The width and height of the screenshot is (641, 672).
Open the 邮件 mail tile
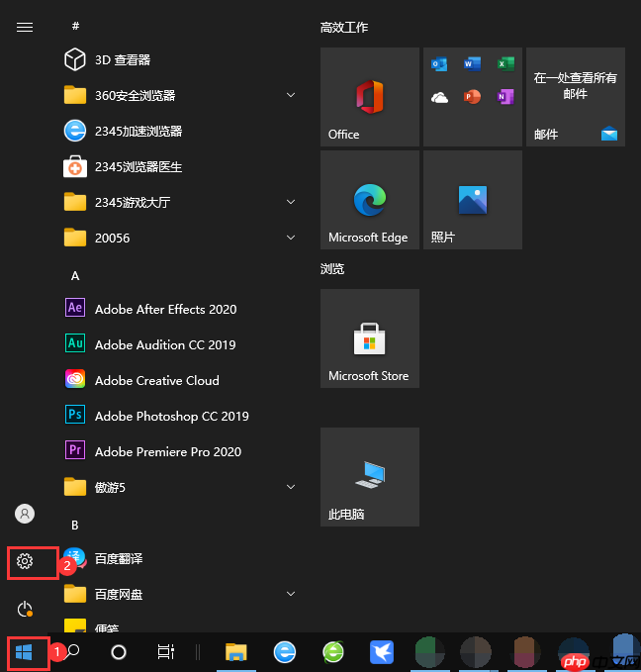(x=576, y=97)
